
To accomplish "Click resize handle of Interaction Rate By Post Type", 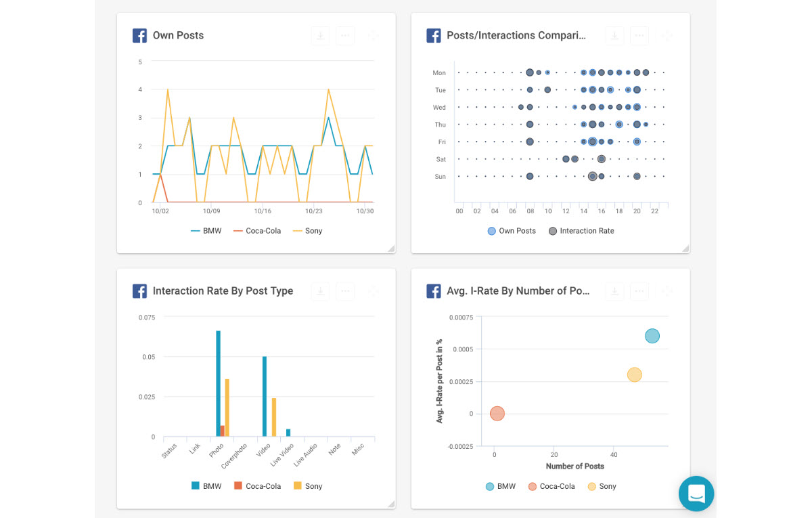I will [x=391, y=504].
